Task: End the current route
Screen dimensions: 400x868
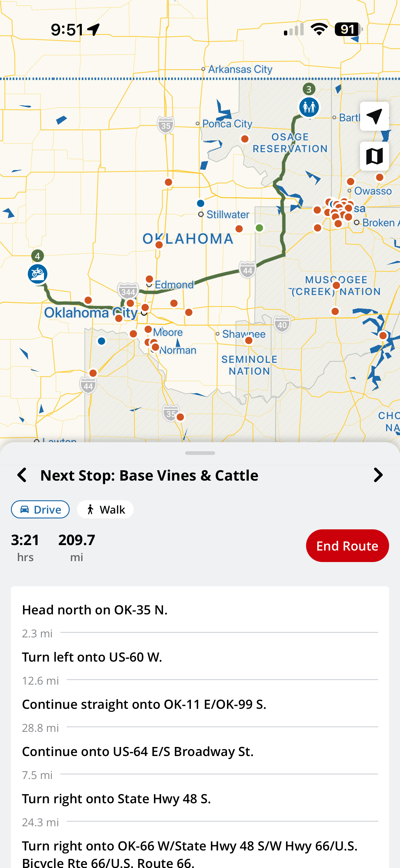Action: click(347, 546)
